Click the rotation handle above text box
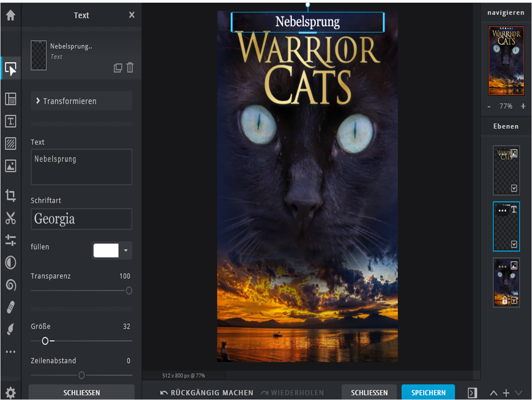Screen dimensions: 532x400 (x=307, y=5)
